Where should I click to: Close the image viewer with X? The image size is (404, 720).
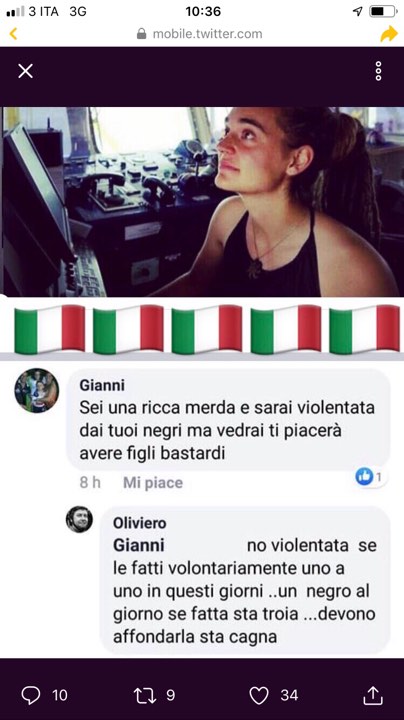click(x=25, y=71)
